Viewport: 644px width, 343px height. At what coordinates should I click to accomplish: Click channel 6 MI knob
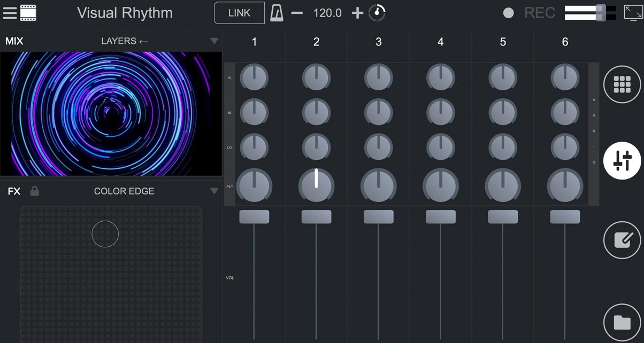565,112
